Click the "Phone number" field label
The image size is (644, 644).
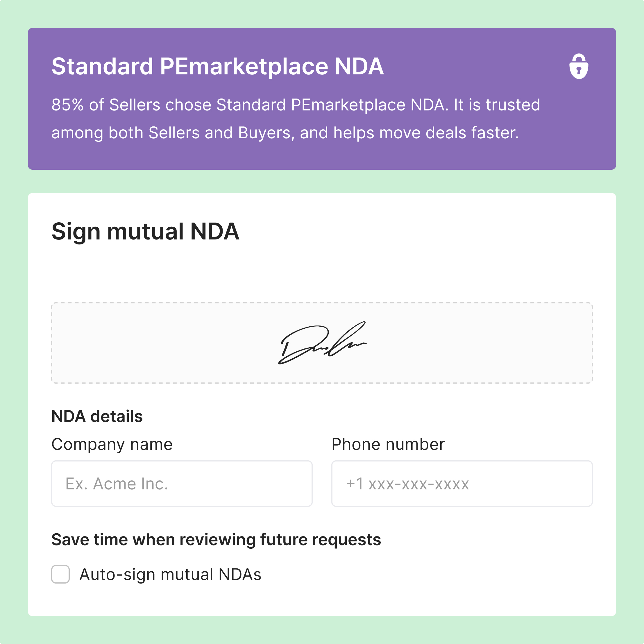tap(388, 444)
